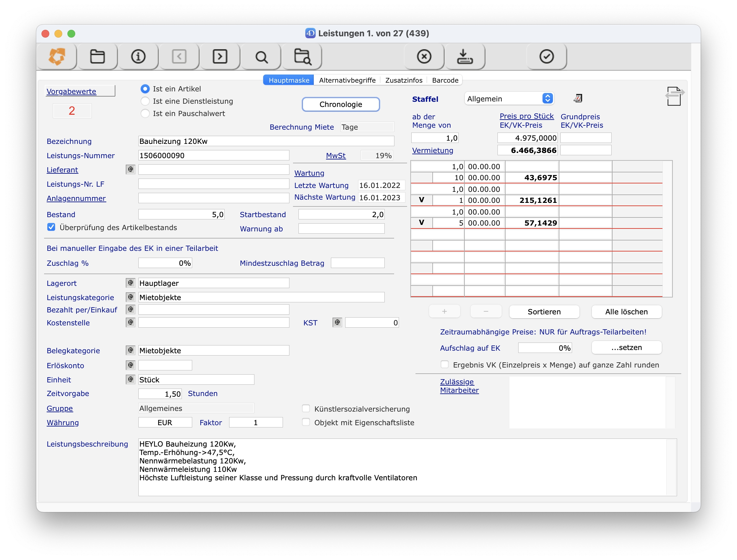This screenshot has width=737, height=560.
Task: Click the magnifying glass search icon
Action: 261,57
